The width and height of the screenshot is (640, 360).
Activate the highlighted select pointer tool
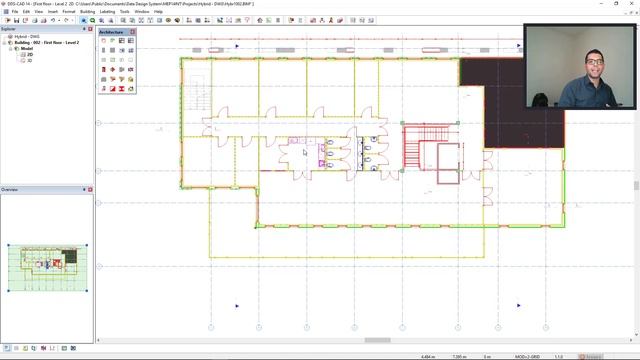point(84,20)
